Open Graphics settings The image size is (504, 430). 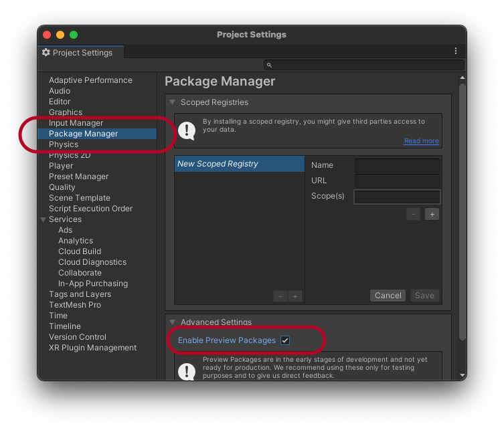point(66,112)
